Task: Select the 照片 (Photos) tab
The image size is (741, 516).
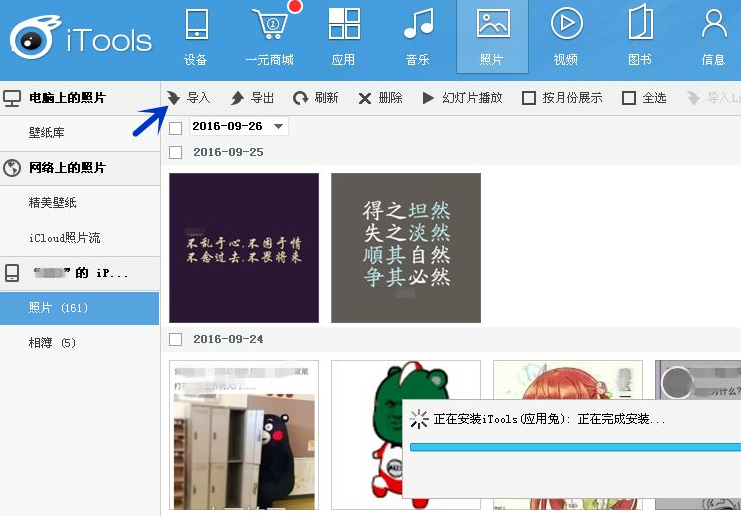Action: click(492, 37)
